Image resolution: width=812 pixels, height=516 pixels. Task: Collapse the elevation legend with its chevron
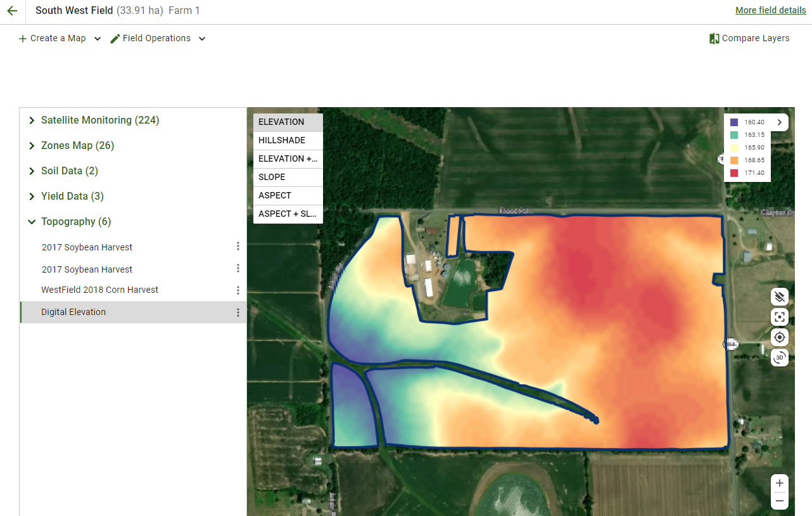[x=780, y=122]
